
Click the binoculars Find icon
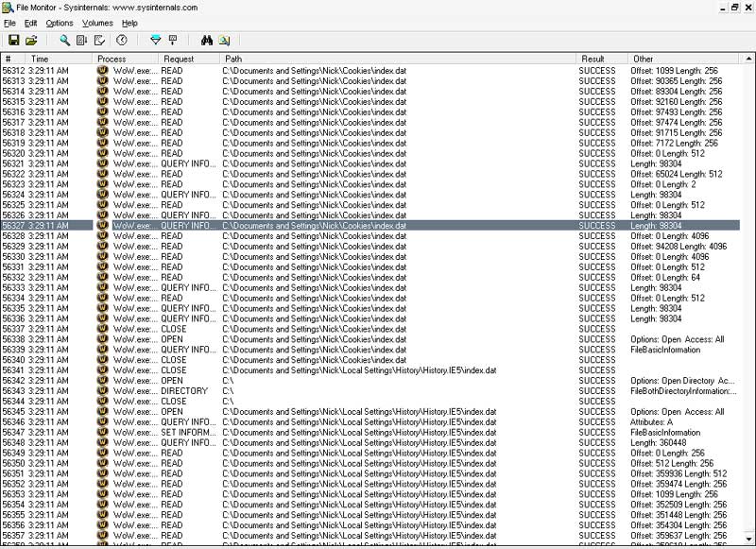207,40
